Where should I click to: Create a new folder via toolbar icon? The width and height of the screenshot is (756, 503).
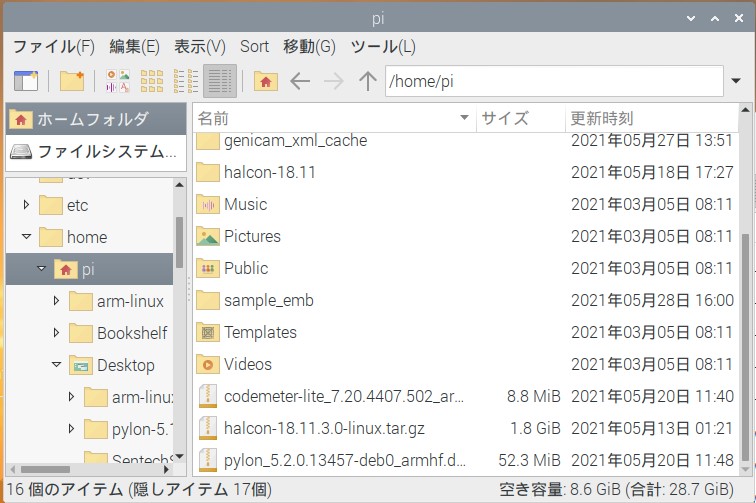click(71, 81)
